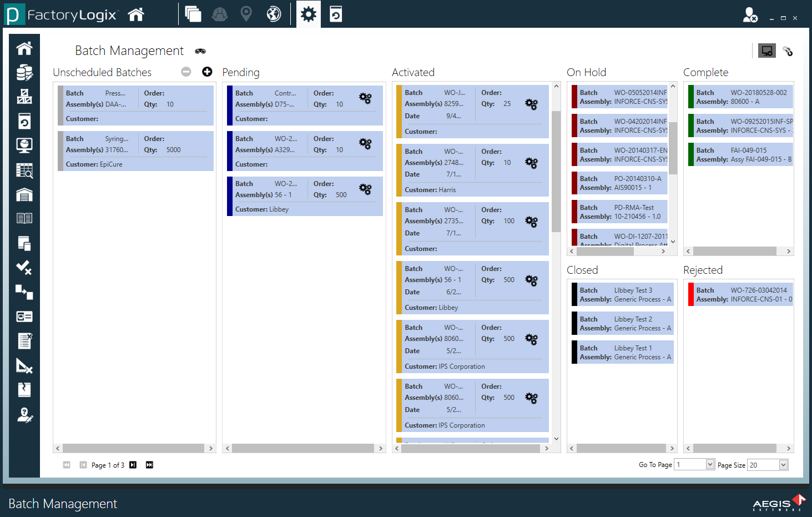Expand the Page Size dropdown

click(783, 465)
